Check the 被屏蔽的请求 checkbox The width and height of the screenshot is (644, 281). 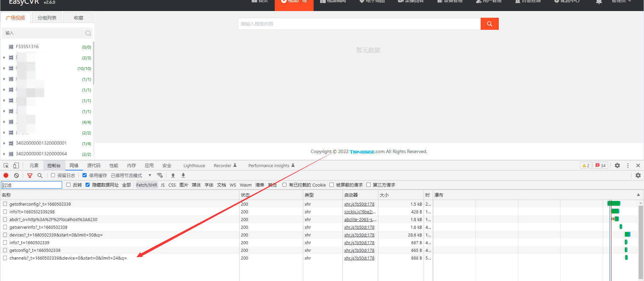[x=331, y=185]
